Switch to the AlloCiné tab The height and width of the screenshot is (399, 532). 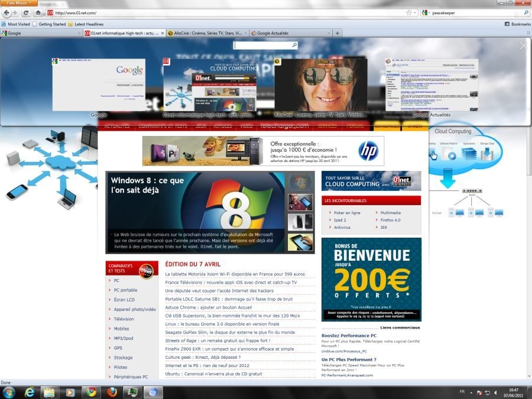point(207,33)
